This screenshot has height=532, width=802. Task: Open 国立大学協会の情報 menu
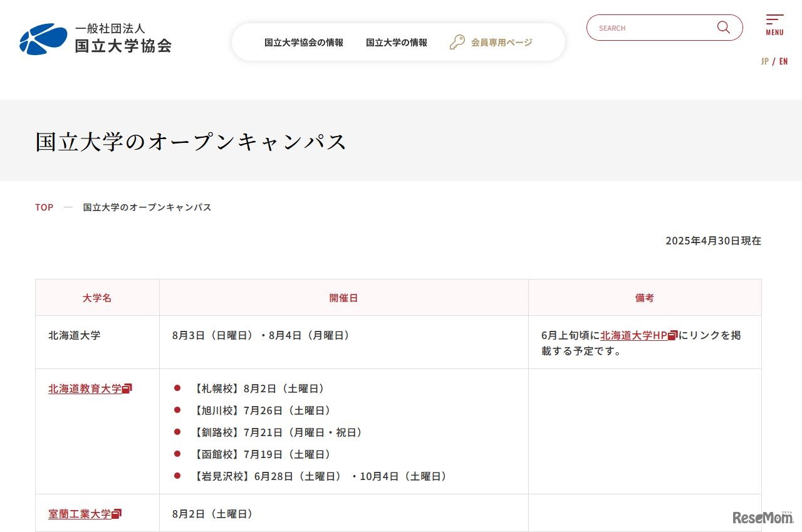click(304, 43)
